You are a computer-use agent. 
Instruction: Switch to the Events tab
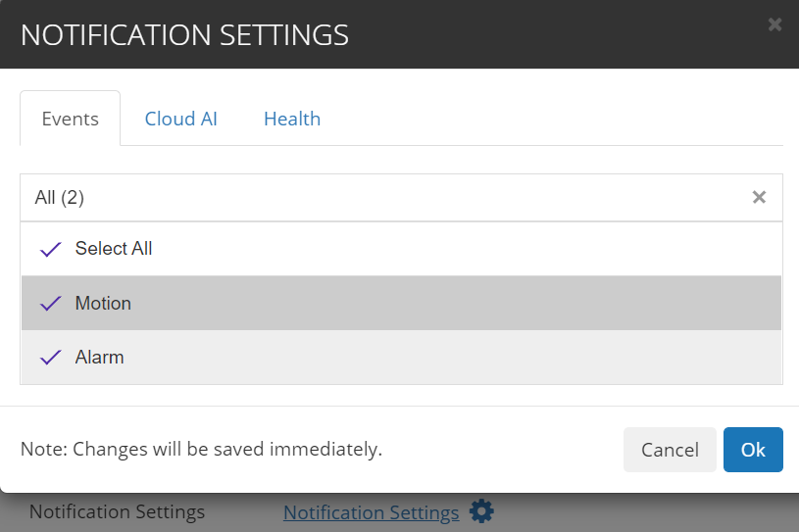tap(70, 120)
